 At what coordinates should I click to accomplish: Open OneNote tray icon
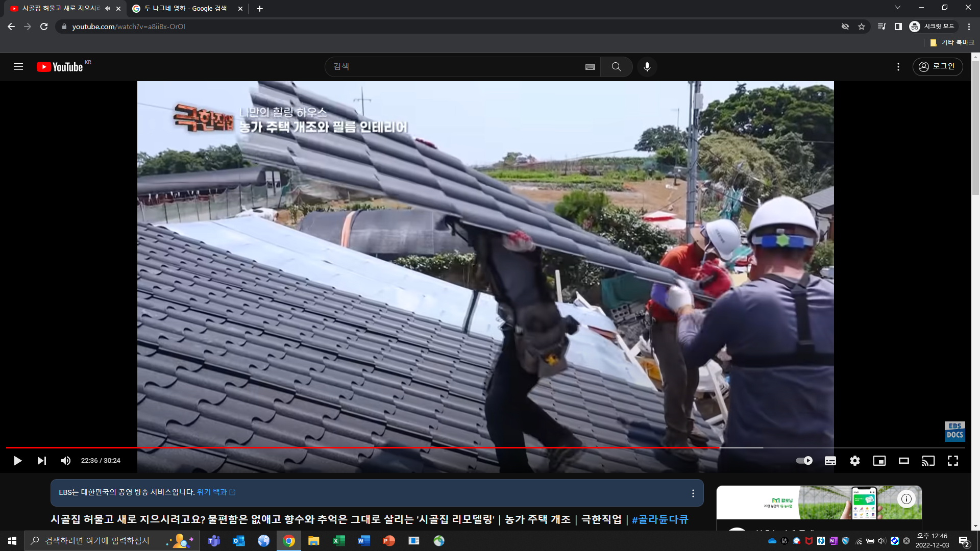tap(834, 541)
